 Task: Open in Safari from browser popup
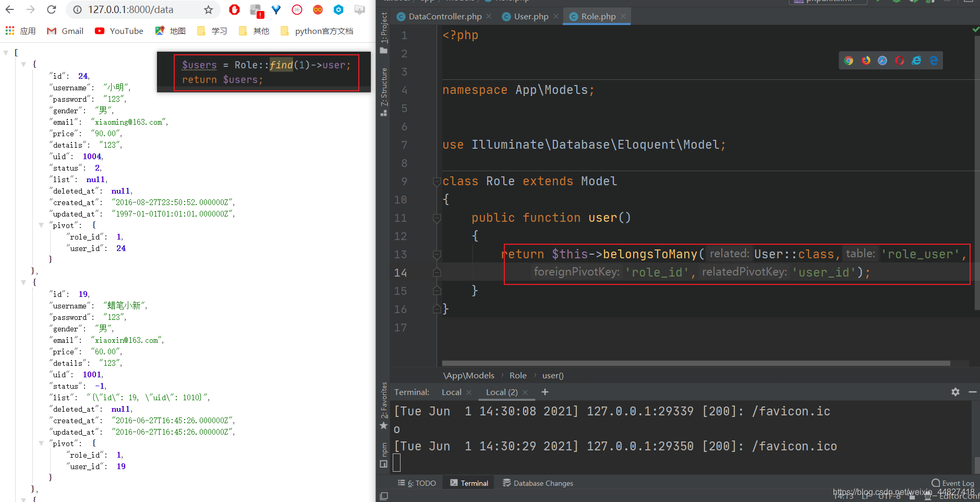[x=882, y=61]
